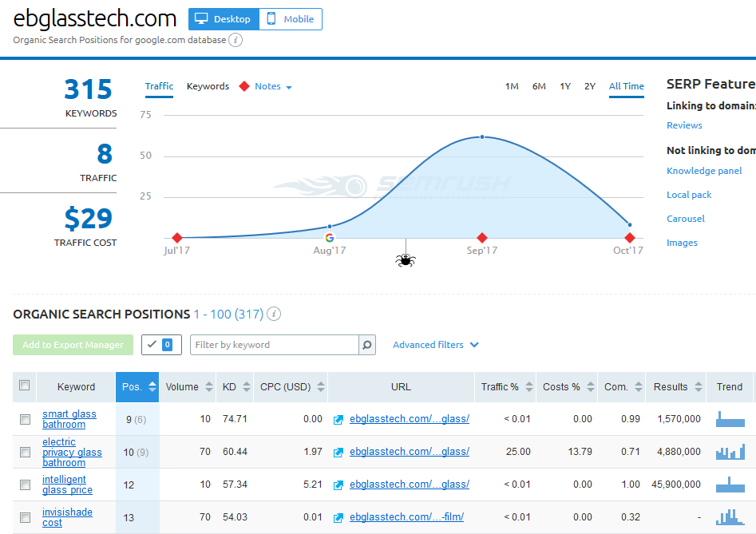Toggle the select-all checkbox in the table header
Viewport: 756px width, 534px height.
pyautogui.click(x=24, y=385)
